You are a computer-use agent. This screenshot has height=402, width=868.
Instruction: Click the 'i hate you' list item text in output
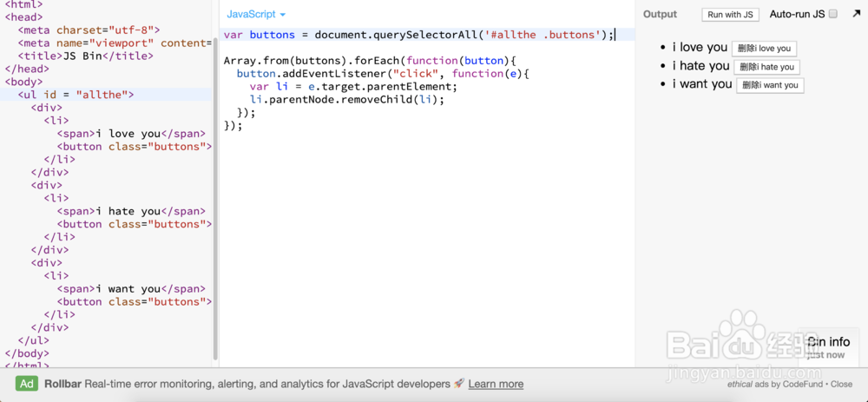[x=700, y=66]
